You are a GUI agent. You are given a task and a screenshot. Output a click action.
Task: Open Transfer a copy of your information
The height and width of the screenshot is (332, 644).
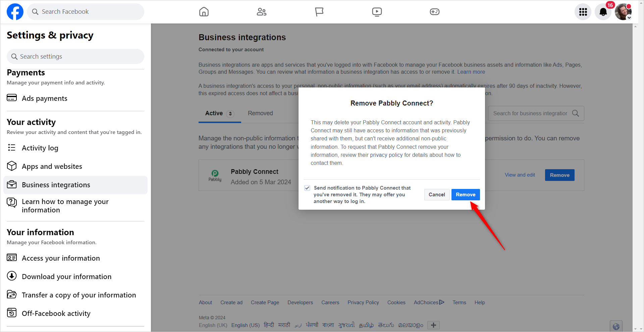point(75,295)
